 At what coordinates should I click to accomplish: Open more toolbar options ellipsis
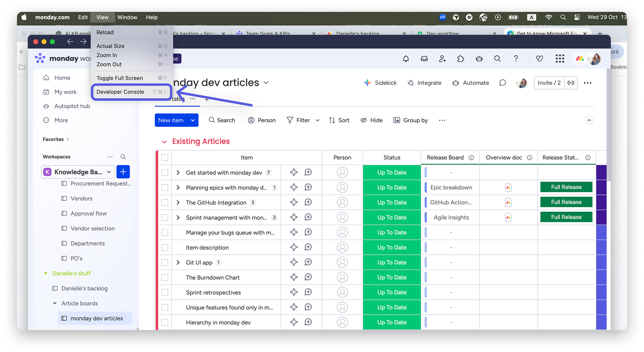pyautogui.click(x=442, y=120)
